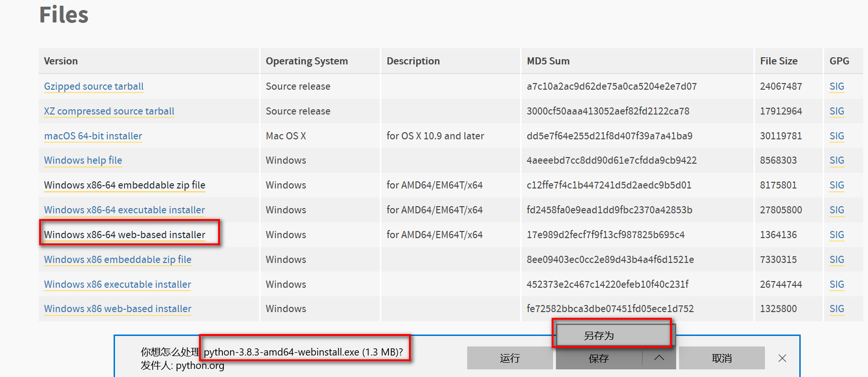Click MD5 sum a7c10a2ac9d62de75a0ca5204e2e7d07
This screenshot has width=868, height=377.
[x=612, y=86]
